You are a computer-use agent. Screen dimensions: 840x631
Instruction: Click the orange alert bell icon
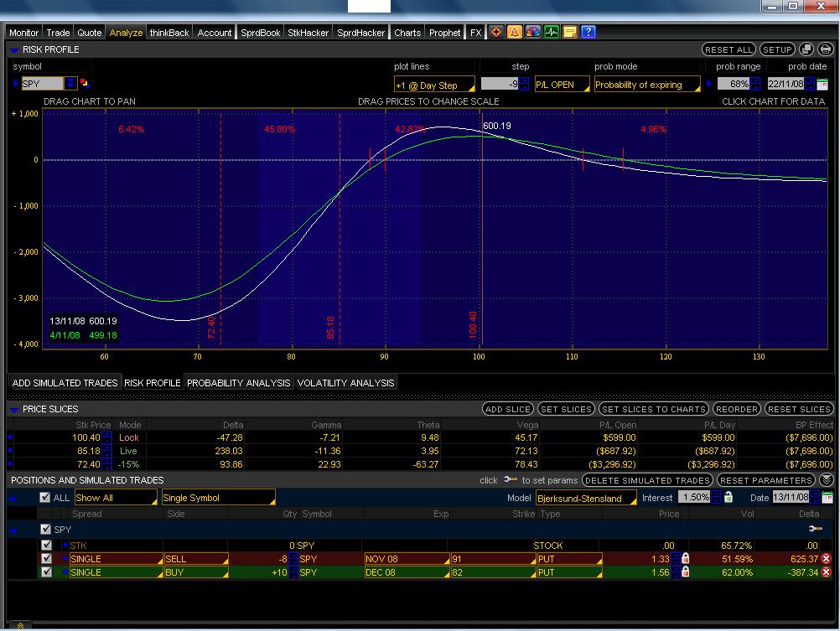(514, 33)
